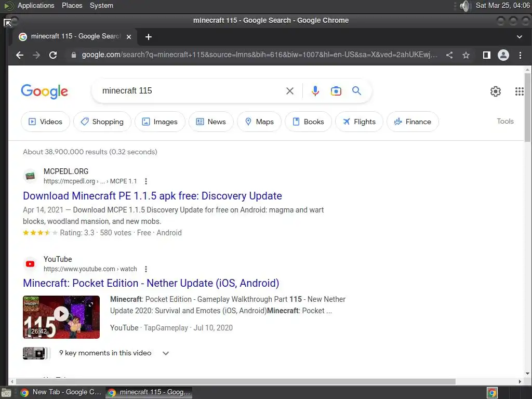Share this page using the share icon

pos(449,55)
